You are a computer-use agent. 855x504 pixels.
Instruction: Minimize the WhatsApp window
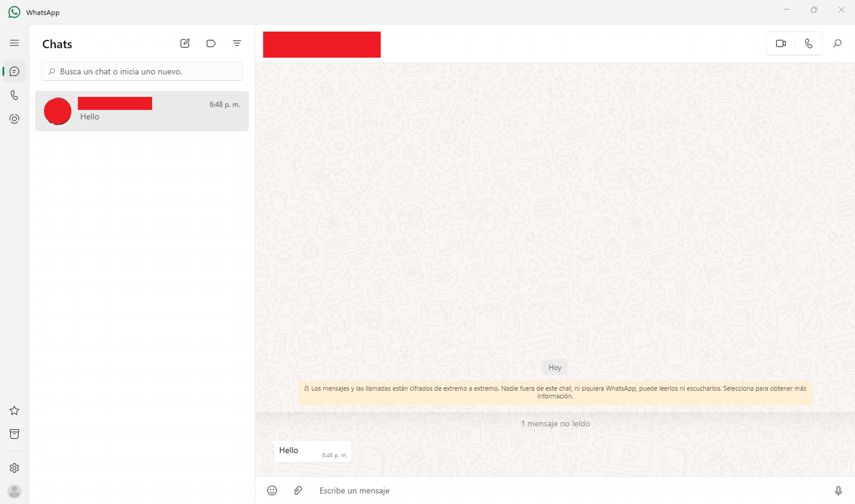pyautogui.click(x=787, y=10)
